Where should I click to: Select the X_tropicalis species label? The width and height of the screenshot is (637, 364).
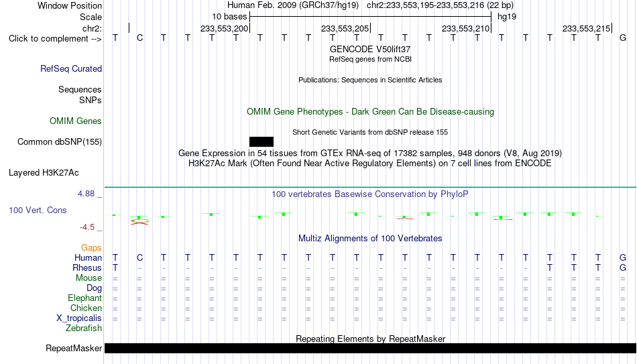79,318
